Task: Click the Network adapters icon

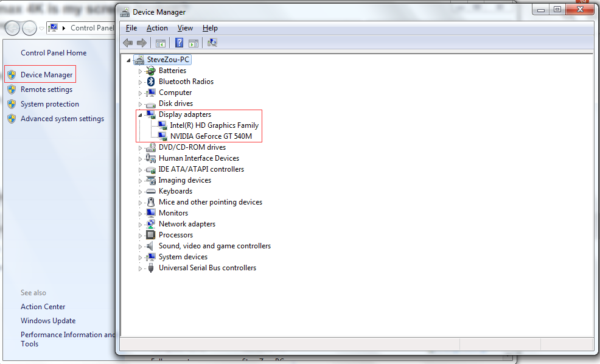Action: tap(151, 224)
